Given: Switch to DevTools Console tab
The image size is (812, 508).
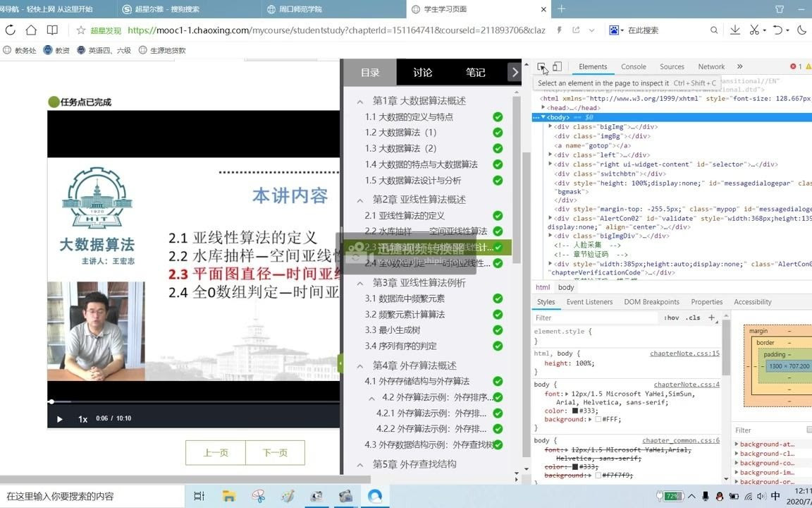Looking at the screenshot, I should (x=634, y=67).
